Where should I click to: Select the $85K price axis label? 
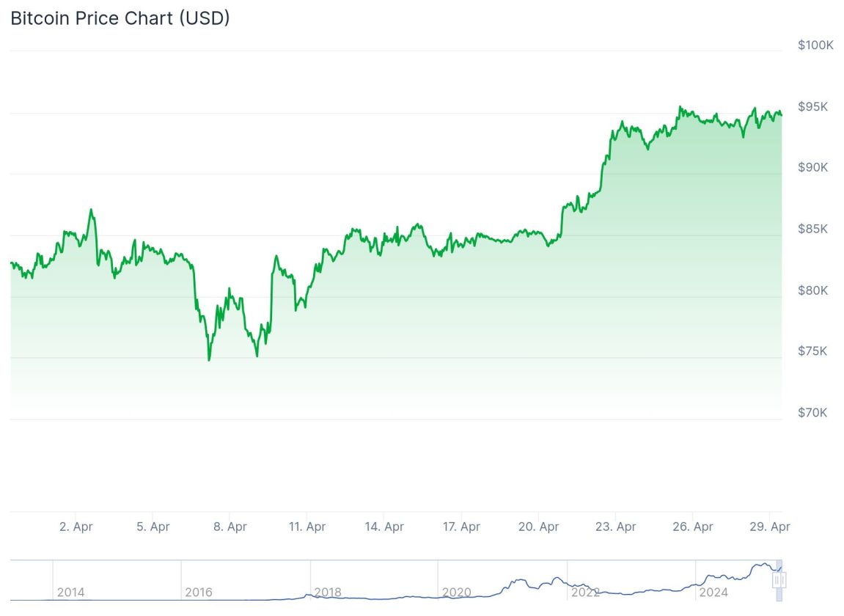[812, 229]
